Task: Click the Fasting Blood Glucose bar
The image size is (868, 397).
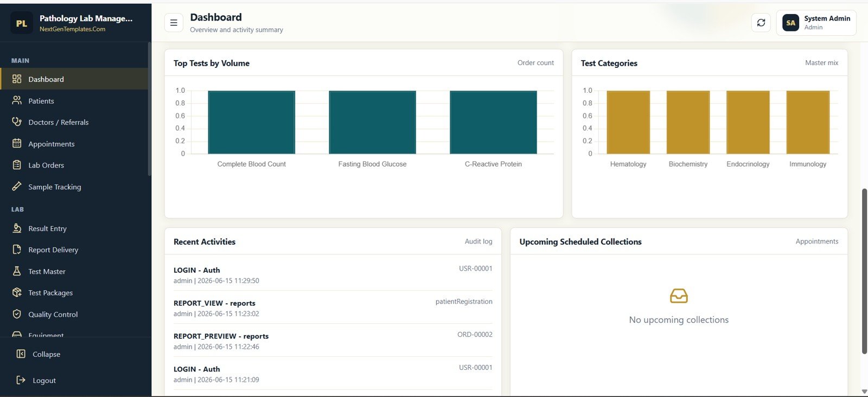Action: pyautogui.click(x=372, y=122)
